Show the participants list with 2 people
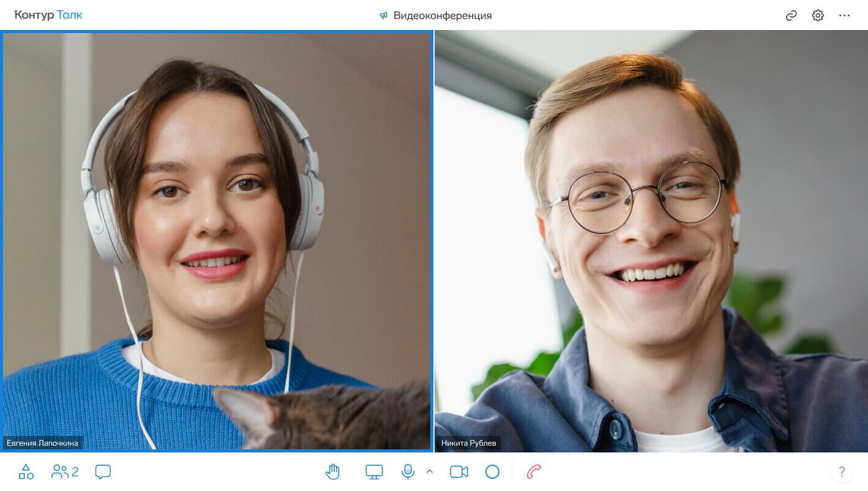The width and height of the screenshot is (868, 491). [x=65, y=471]
